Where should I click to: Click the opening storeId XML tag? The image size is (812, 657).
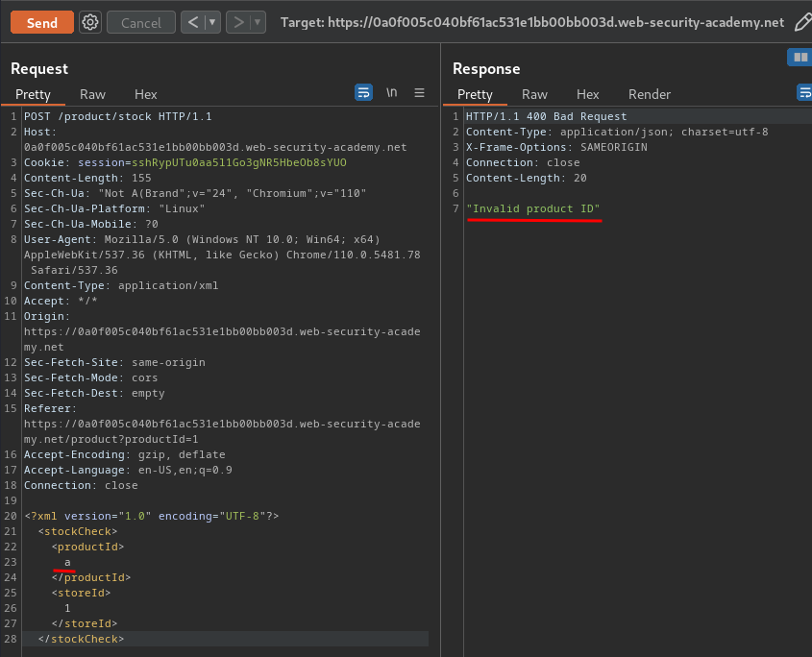(81, 594)
